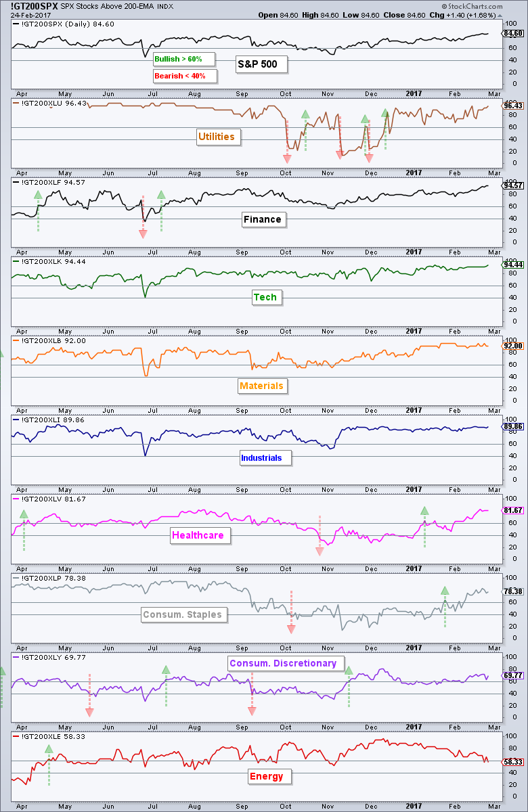Select the red 'Bearish < 40%' label
This screenshot has width=528, height=812.
pyautogui.click(x=184, y=75)
